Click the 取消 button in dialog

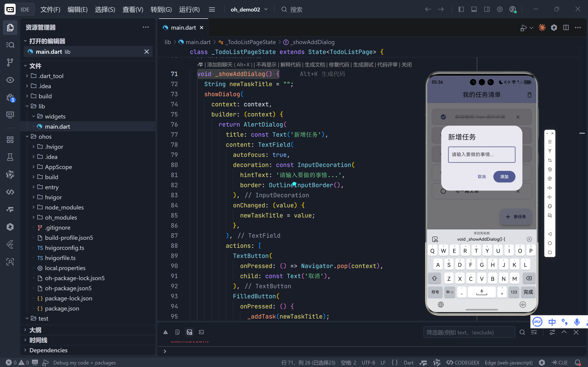coord(481,177)
